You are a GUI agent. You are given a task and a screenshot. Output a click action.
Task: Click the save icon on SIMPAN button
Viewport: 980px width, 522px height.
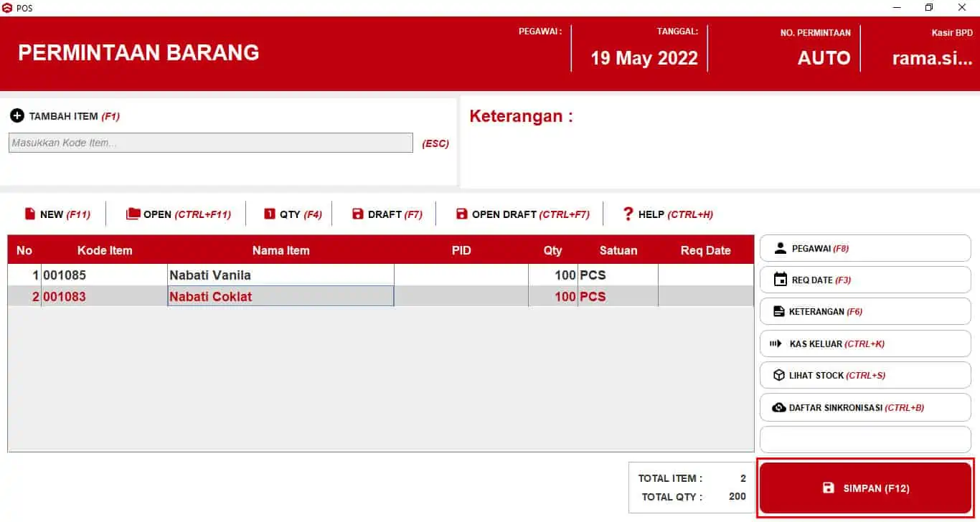(x=829, y=488)
